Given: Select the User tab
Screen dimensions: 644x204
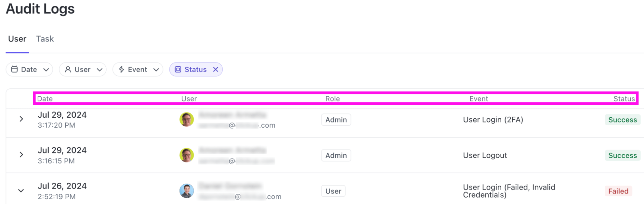Looking at the screenshot, I should point(17,39).
